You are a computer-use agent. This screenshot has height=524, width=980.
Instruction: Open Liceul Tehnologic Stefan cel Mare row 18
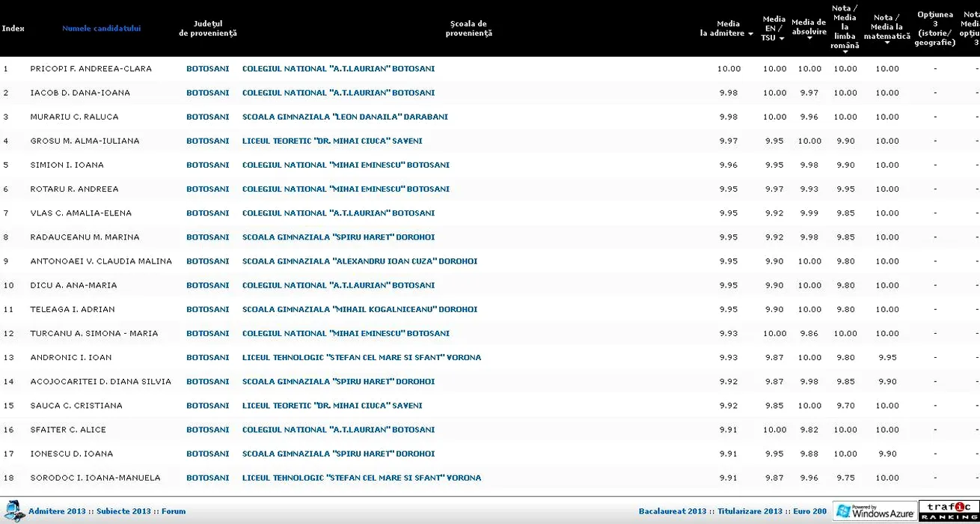click(x=361, y=478)
